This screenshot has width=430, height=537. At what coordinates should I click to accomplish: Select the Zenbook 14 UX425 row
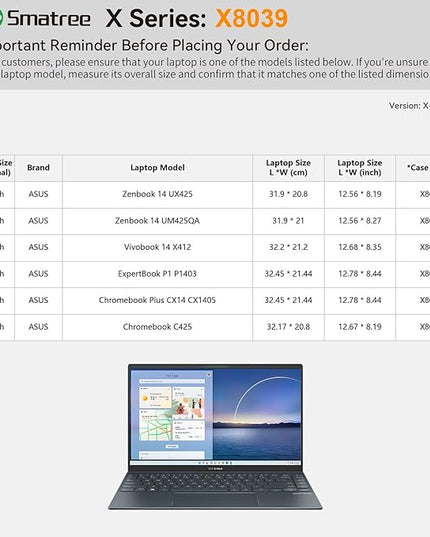(x=215, y=194)
